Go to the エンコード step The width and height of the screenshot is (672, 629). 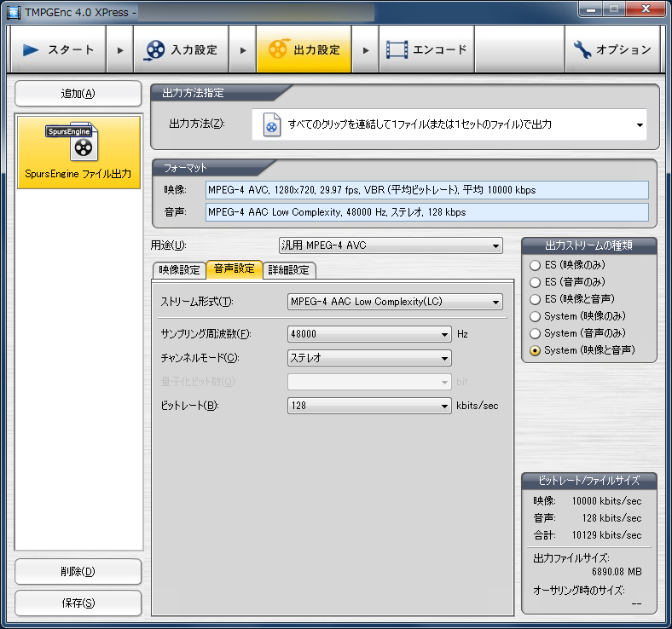click(427, 50)
